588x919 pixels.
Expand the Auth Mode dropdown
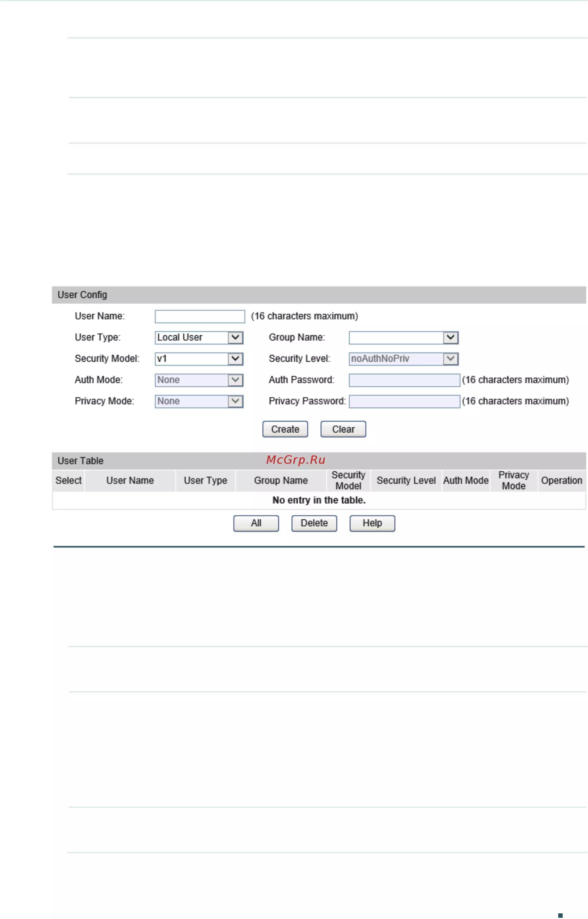[199, 380]
